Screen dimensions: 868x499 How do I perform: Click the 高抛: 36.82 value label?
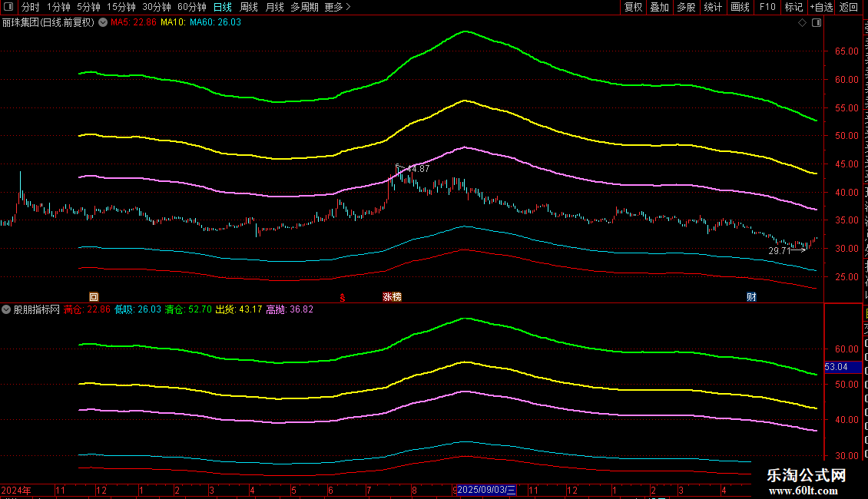coord(290,310)
